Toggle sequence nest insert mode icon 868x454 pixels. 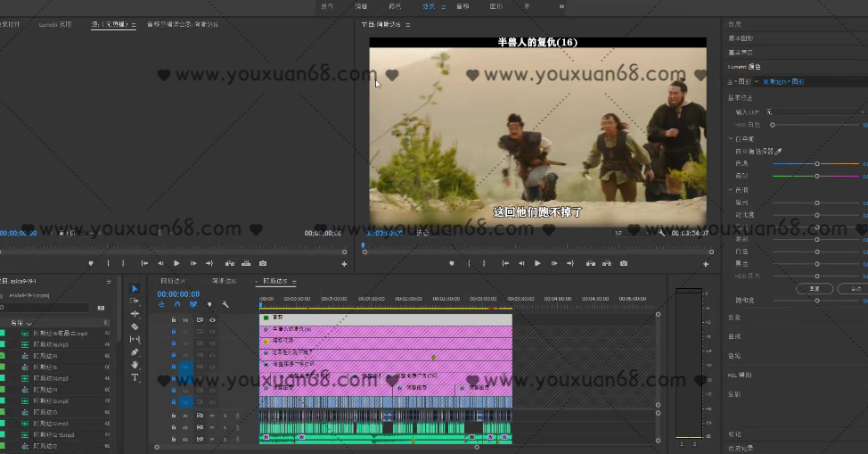(x=161, y=304)
